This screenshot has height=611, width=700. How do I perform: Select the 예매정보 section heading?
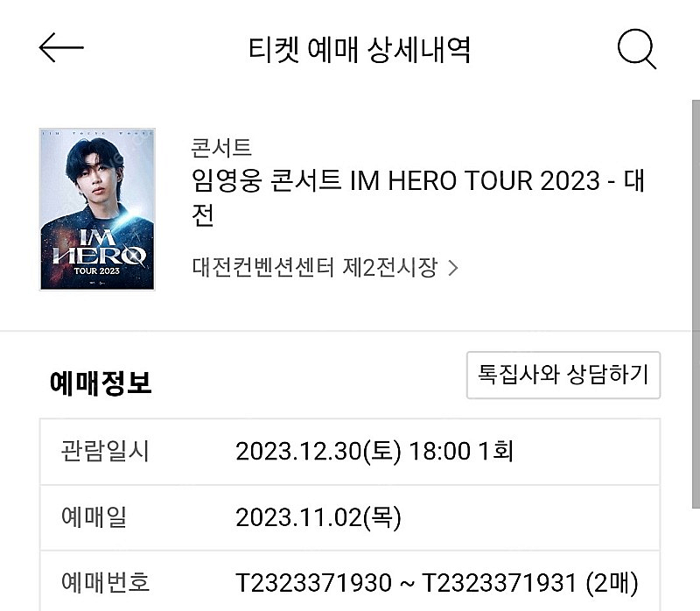click(101, 383)
